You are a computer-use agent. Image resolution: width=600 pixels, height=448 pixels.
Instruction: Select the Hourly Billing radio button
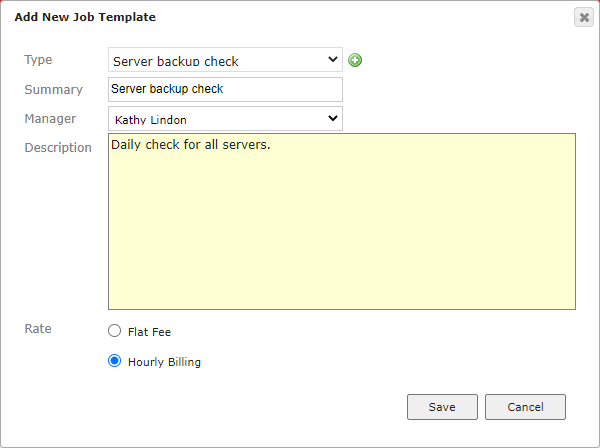114,361
